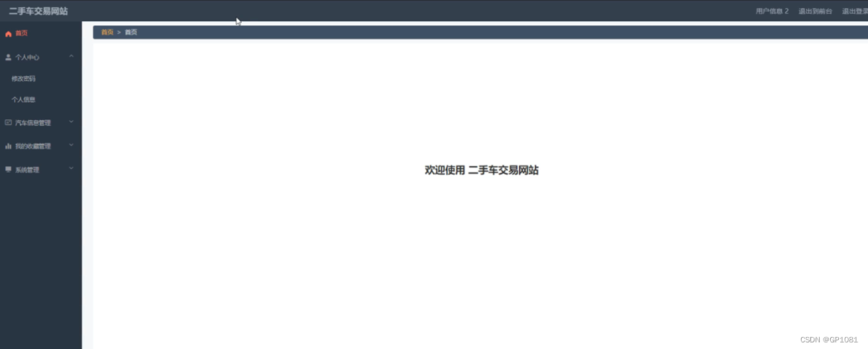Image resolution: width=868 pixels, height=349 pixels.
Task: Open the 修改密码 submenu item
Action: pos(24,79)
